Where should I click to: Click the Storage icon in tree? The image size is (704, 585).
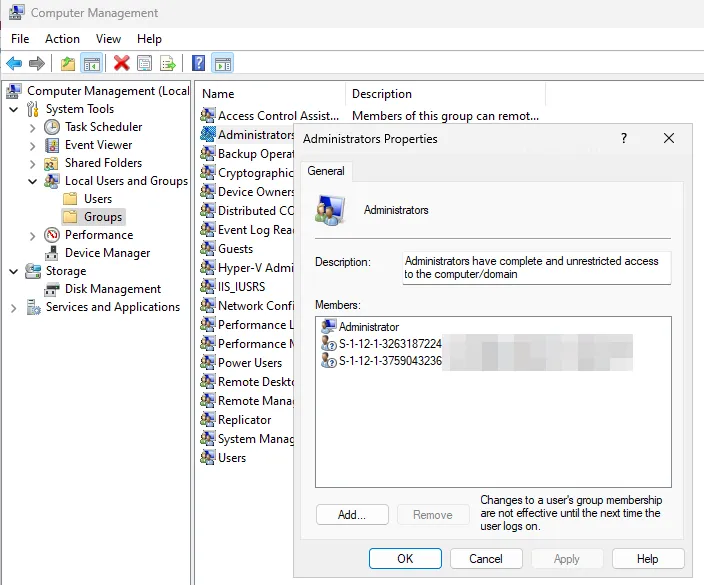[33, 271]
